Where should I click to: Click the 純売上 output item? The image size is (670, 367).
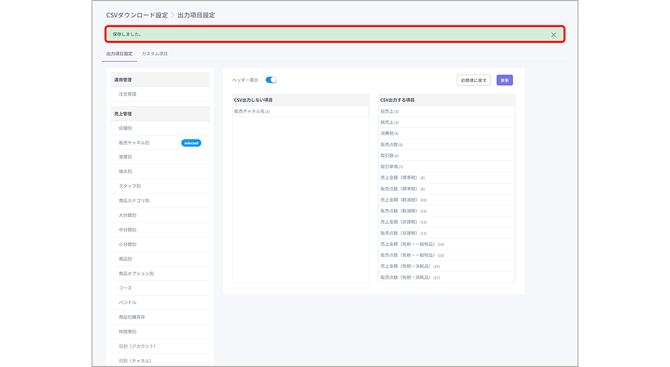(x=447, y=122)
